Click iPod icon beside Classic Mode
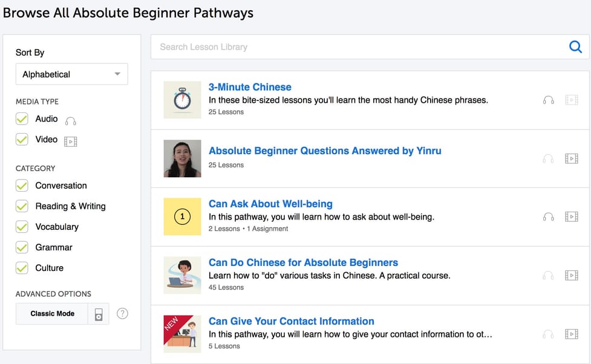The height and width of the screenshot is (364, 591). pyautogui.click(x=99, y=314)
